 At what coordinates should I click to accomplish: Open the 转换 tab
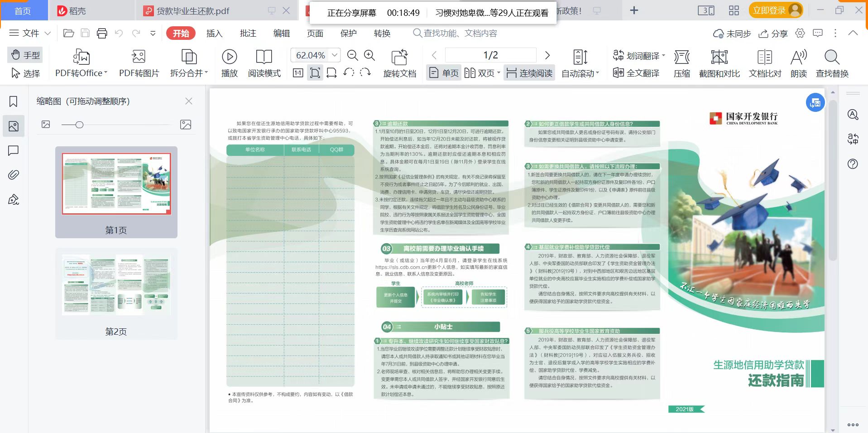click(x=382, y=33)
